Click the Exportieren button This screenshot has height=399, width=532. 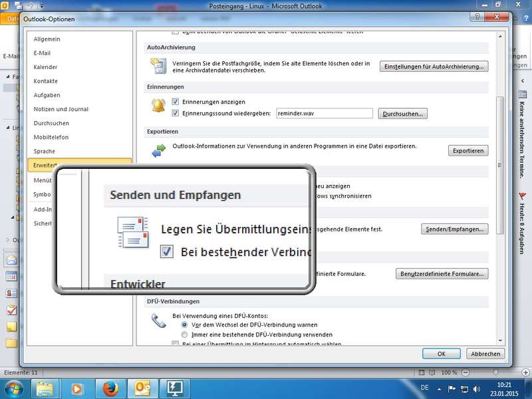[468, 151]
